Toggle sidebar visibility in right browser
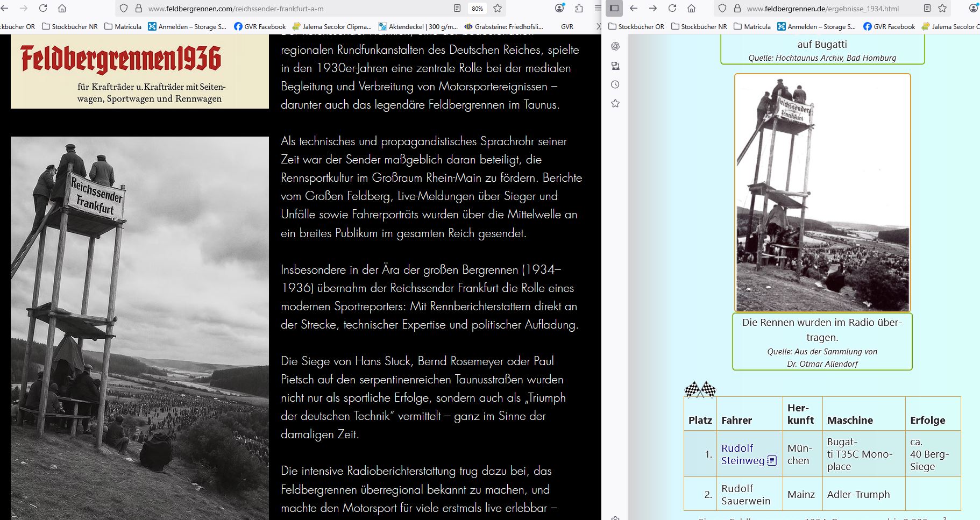Image resolution: width=980 pixels, height=520 pixels. pos(614,8)
